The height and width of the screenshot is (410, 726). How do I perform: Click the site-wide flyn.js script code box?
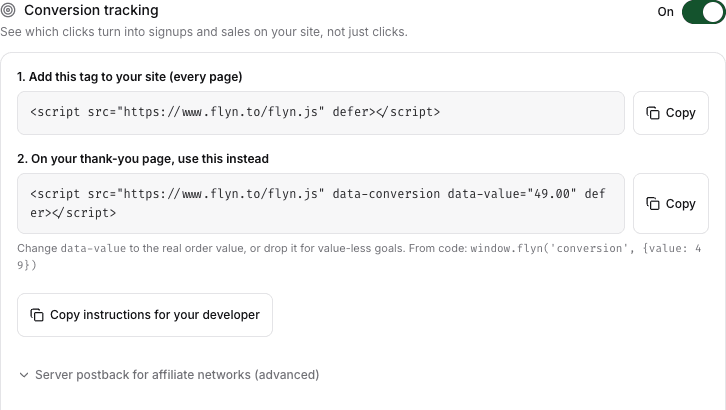pos(321,113)
